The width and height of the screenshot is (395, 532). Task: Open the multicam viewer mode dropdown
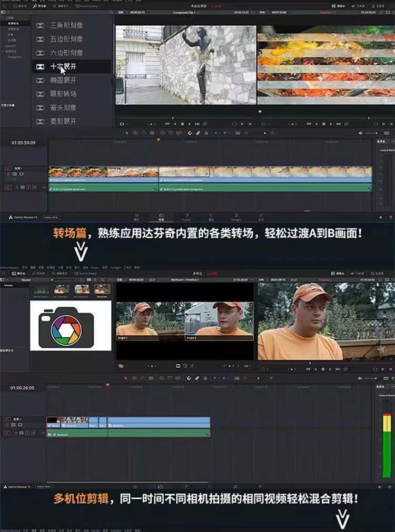point(122,366)
